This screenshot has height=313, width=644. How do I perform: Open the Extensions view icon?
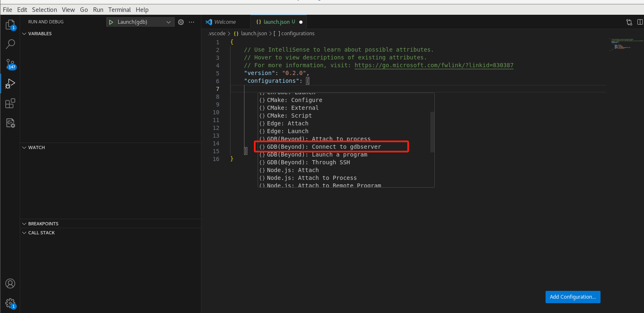pyautogui.click(x=10, y=103)
